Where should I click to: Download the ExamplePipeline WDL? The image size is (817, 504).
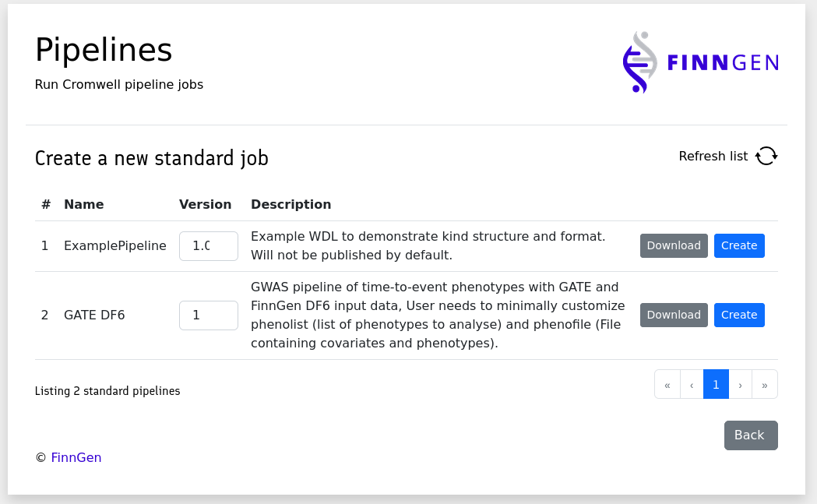pyautogui.click(x=674, y=245)
